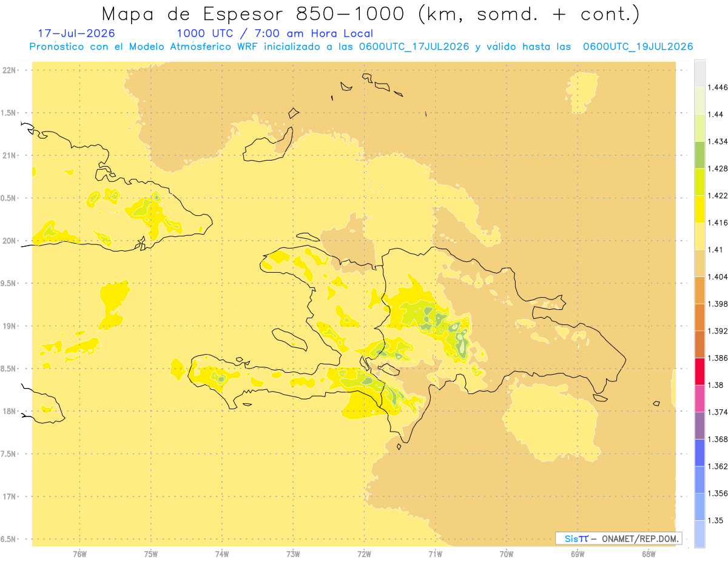The height and width of the screenshot is (562, 728).
Task: Select the '72W' longitude axis label
Action: pos(365,554)
